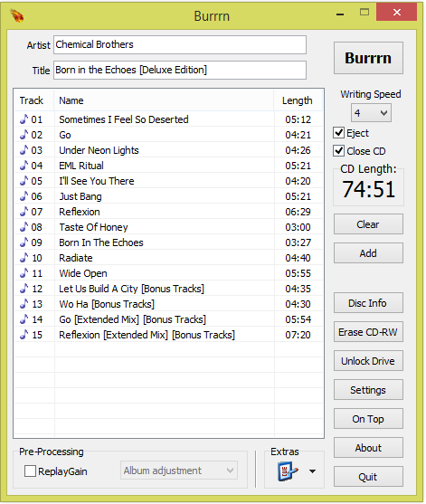The height and width of the screenshot is (504, 426).
Task: Open the Album adjustment dropdown
Action: 179,471
